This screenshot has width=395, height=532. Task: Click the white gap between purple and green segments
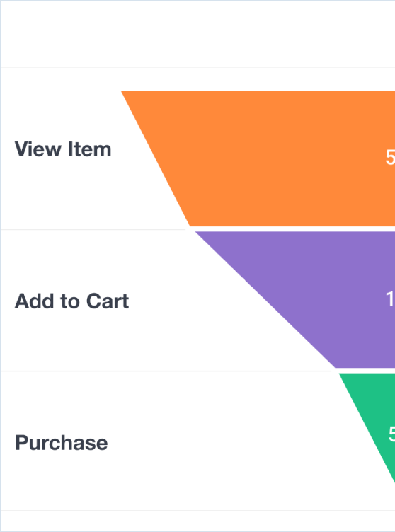coord(365,371)
